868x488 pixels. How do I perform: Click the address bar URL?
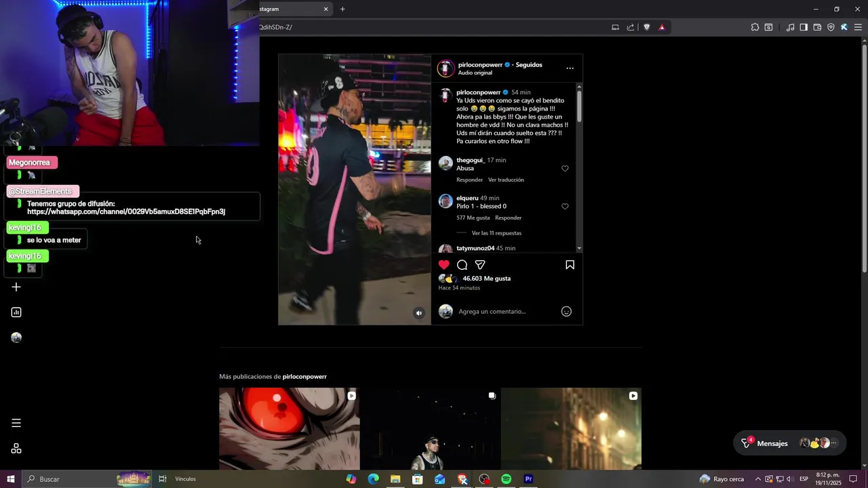click(275, 27)
